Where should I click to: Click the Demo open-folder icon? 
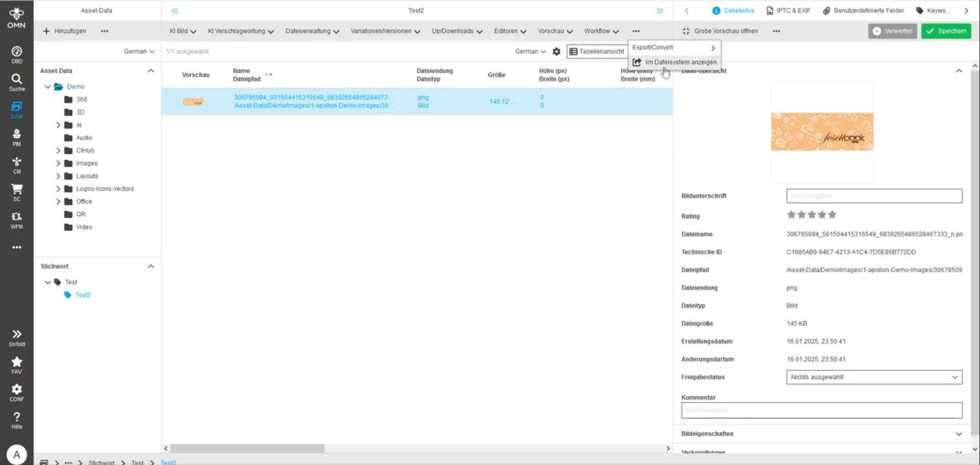pyautogui.click(x=59, y=87)
